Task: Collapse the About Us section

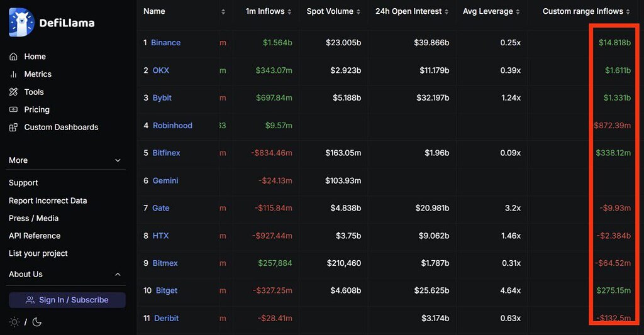Action: click(118, 274)
